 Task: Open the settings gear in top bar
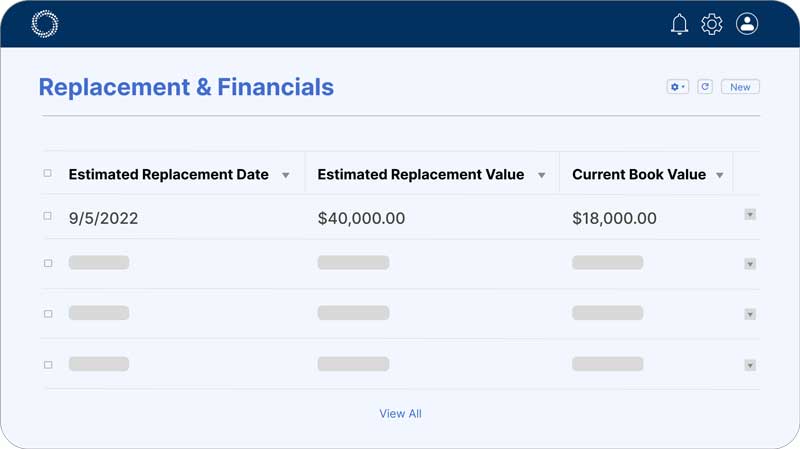(712, 24)
